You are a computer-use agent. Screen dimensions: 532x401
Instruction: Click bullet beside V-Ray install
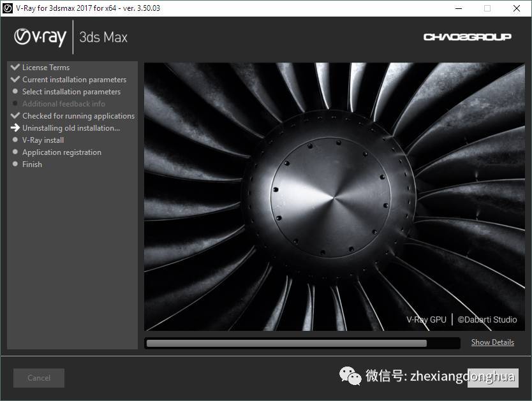coord(15,140)
